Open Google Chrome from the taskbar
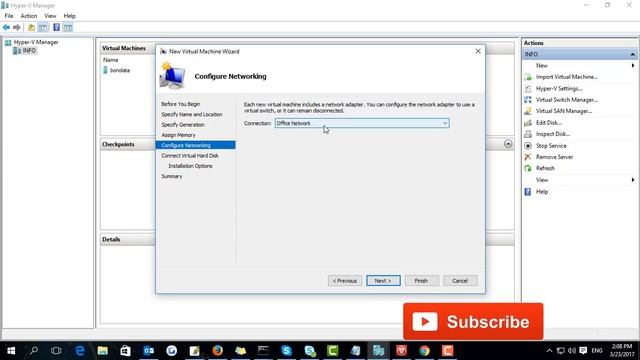This screenshot has height=360, width=640. tap(424, 351)
